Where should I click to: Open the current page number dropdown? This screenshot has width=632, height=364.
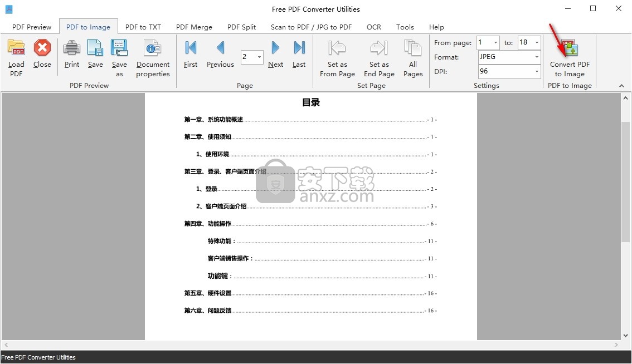[260, 57]
